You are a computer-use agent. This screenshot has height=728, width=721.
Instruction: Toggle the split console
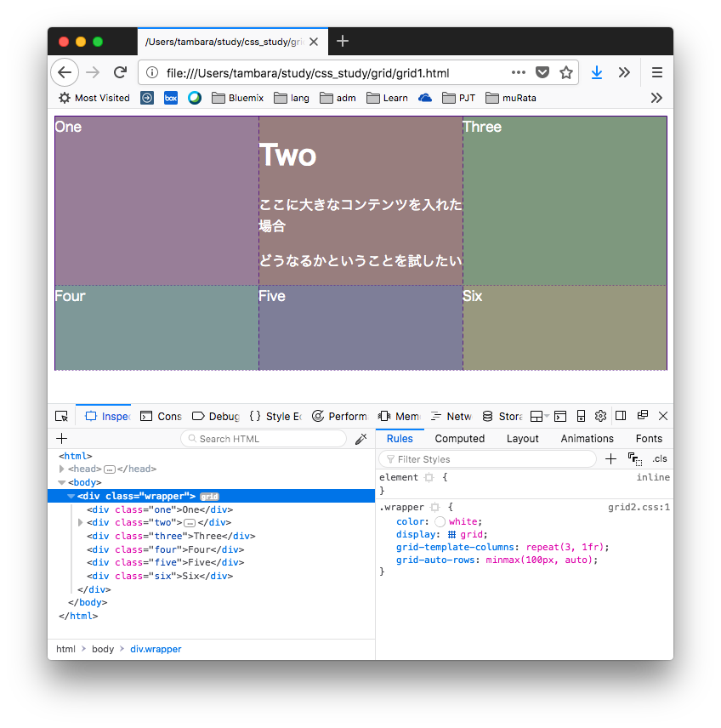click(560, 416)
